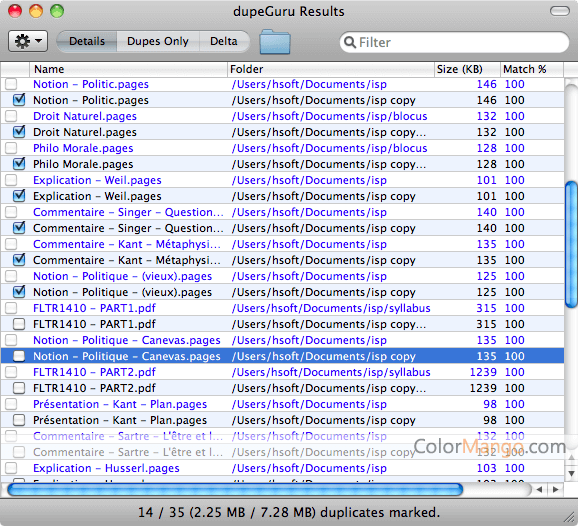Switch on the Details panel button
Screen dimensions: 578x526
point(87,41)
